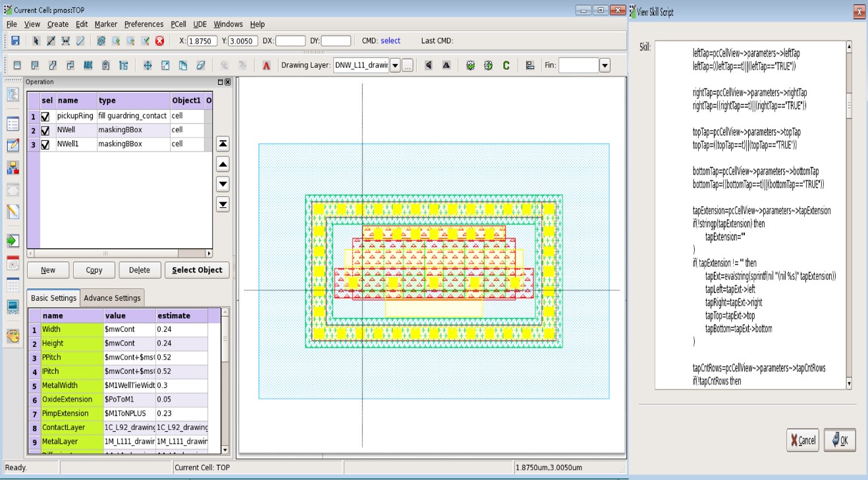This screenshot has width=868, height=480.
Task: Move operation to top with arrow button
Action: [223, 144]
